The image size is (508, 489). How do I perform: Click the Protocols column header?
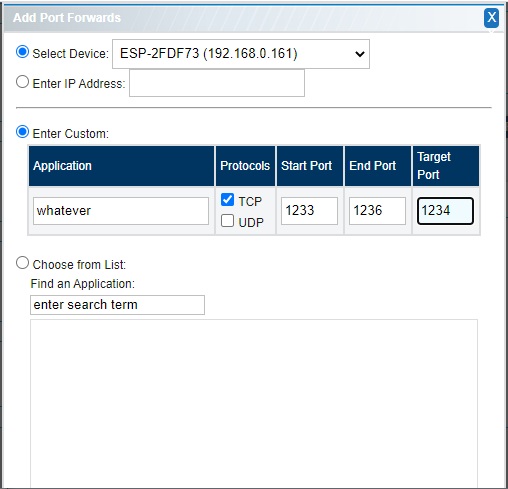pos(245,166)
